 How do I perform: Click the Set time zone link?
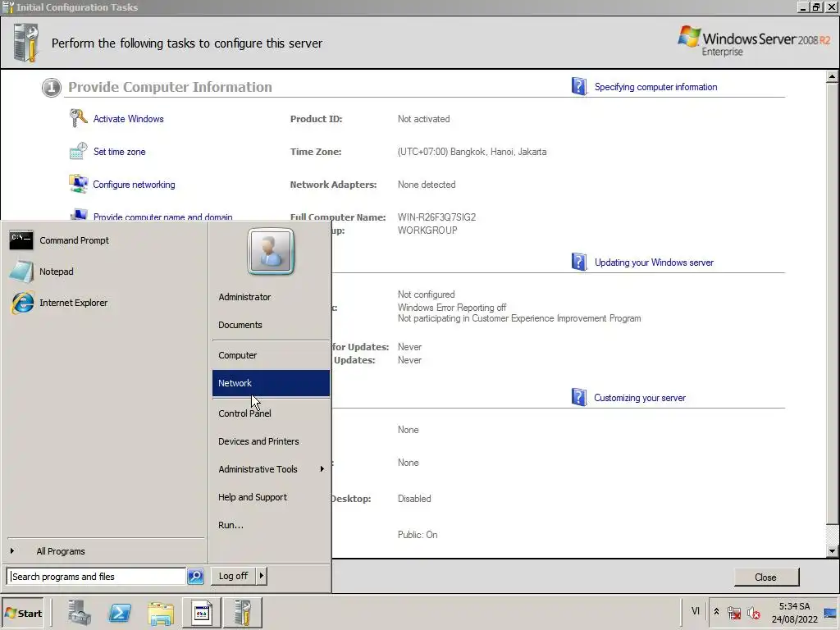tap(120, 152)
